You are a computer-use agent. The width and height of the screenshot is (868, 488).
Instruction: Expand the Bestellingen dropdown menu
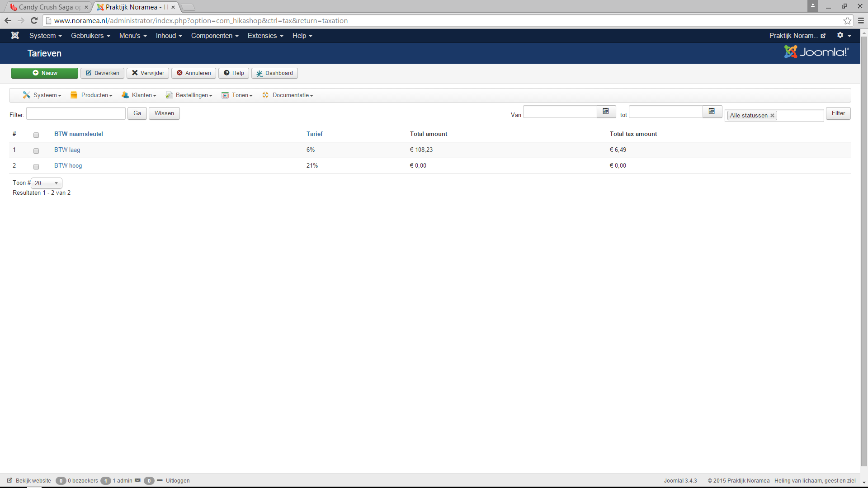coord(189,95)
